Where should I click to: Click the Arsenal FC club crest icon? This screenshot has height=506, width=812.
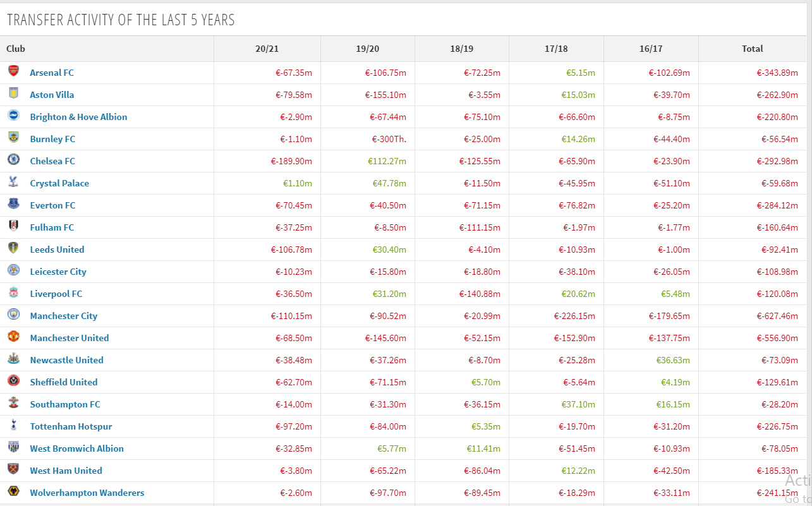click(13, 71)
